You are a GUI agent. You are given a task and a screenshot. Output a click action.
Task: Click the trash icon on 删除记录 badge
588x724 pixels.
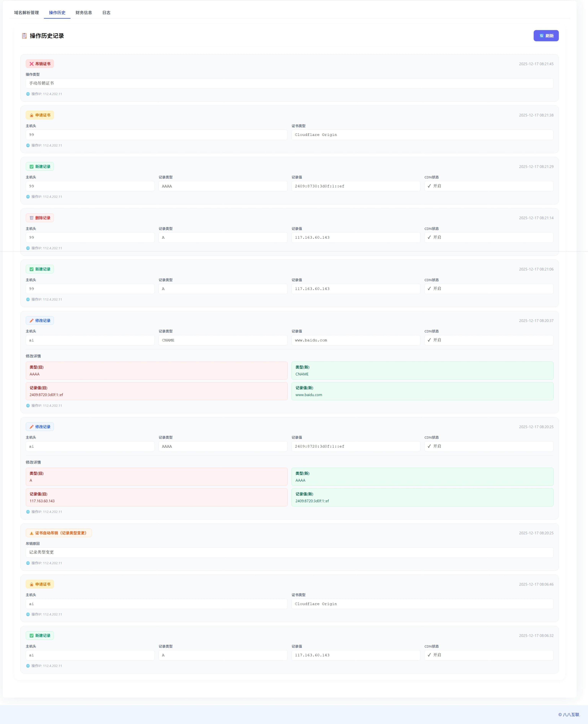tap(32, 218)
